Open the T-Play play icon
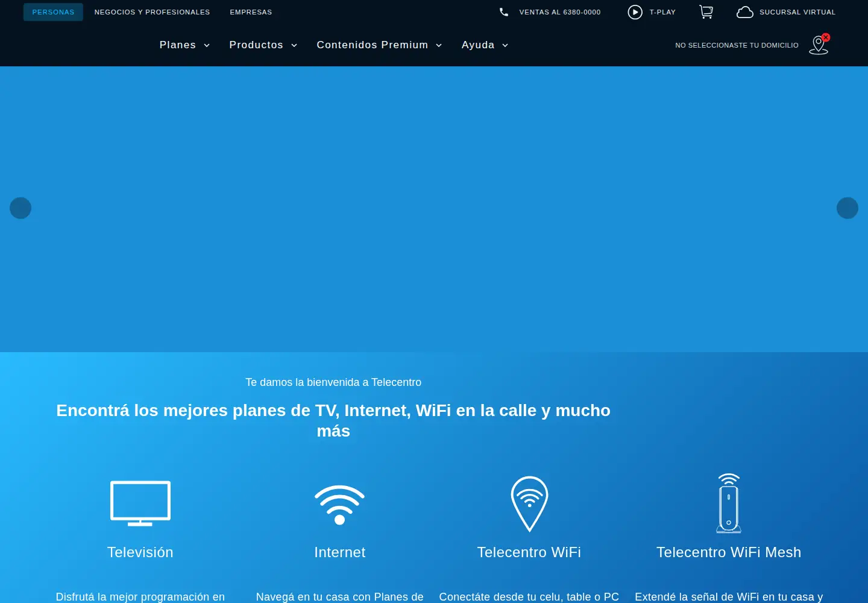The width and height of the screenshot is (868, 603). pos(635,12)
